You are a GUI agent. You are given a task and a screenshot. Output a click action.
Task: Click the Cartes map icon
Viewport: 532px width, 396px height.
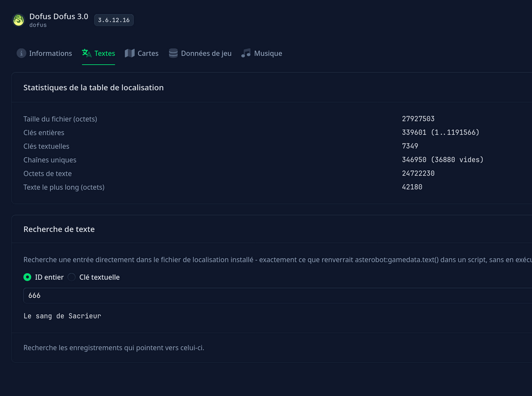(130, 53)
